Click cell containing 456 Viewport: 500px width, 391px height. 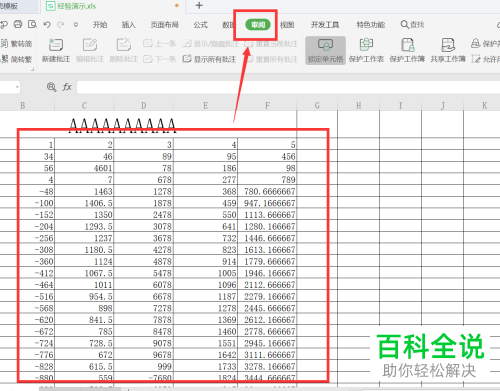pyautogui.click(x=267, y=156)
